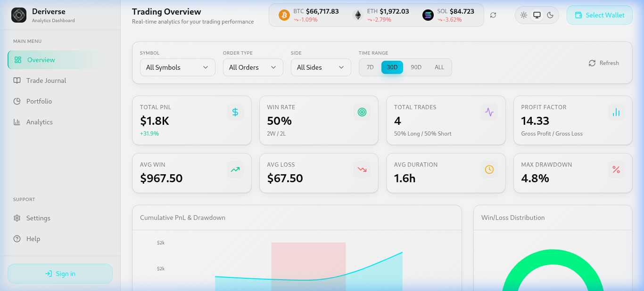Click the BTC price $66,717.83
644x291 pixels.
[322, 11]
